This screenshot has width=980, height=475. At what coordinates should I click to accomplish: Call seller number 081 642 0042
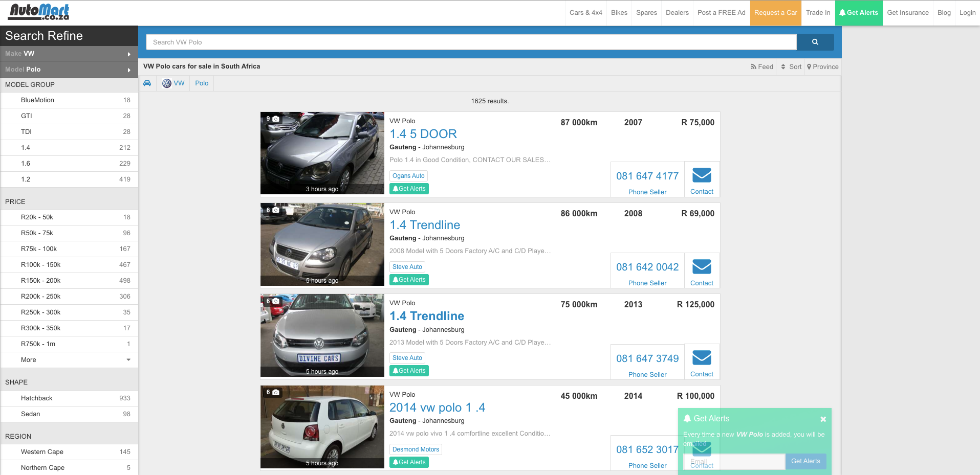647,267
